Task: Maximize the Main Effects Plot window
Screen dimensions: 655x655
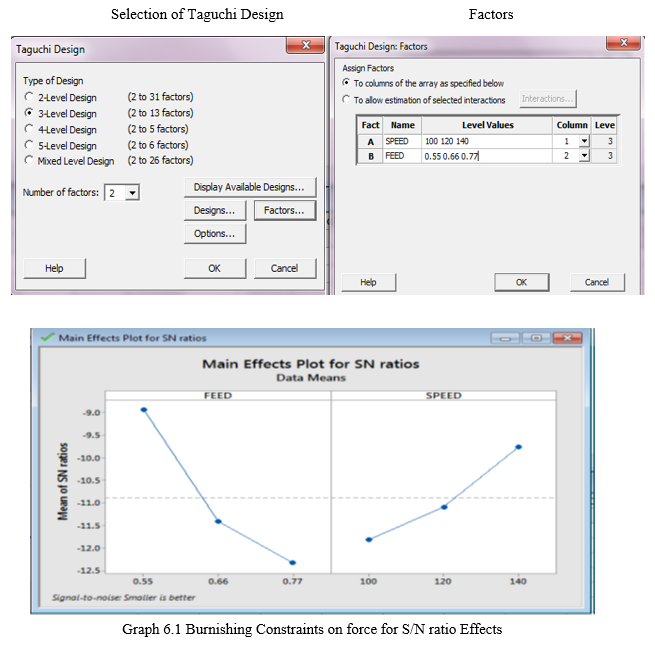Action: [536, 338]
